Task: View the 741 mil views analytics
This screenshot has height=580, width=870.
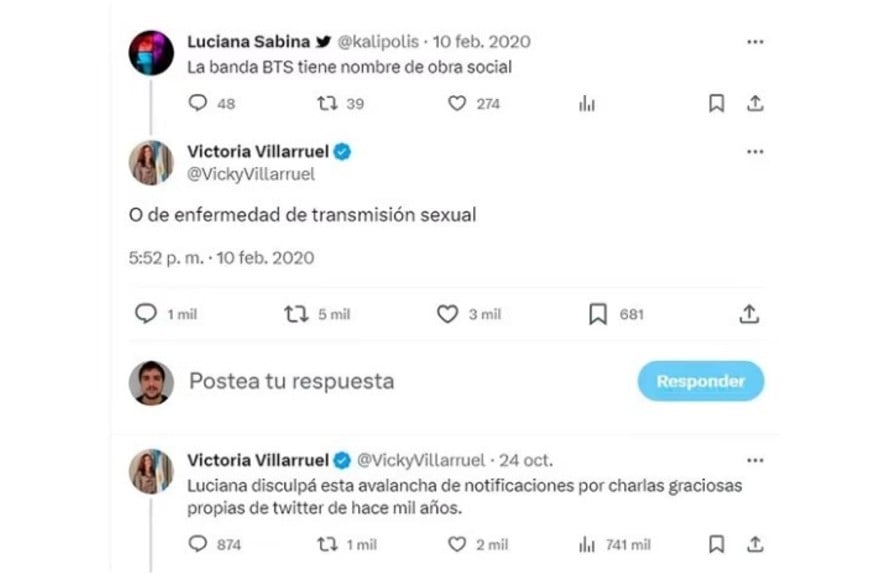Action: point(587,545)
